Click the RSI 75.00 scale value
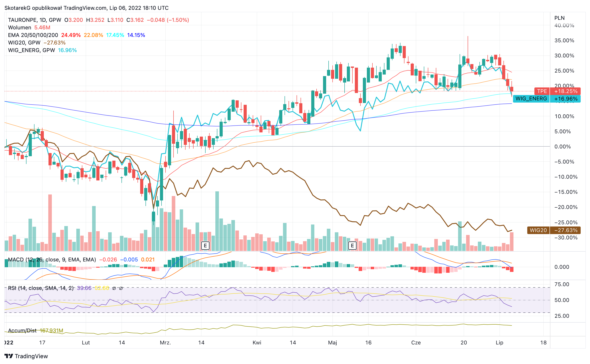The height and width of the screenshot is (364, 590). [x=562, y=284]
